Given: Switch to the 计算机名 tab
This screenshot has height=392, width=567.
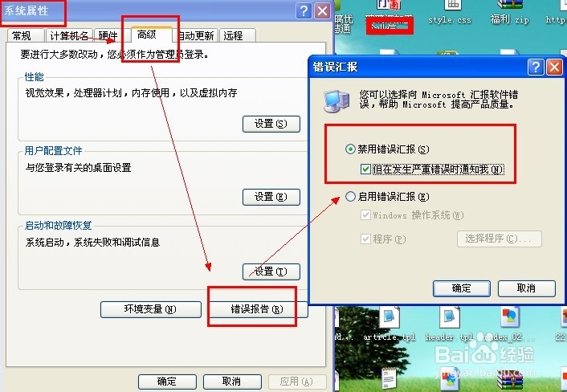Looking at the screenshot, I should [x=69, y=36].
